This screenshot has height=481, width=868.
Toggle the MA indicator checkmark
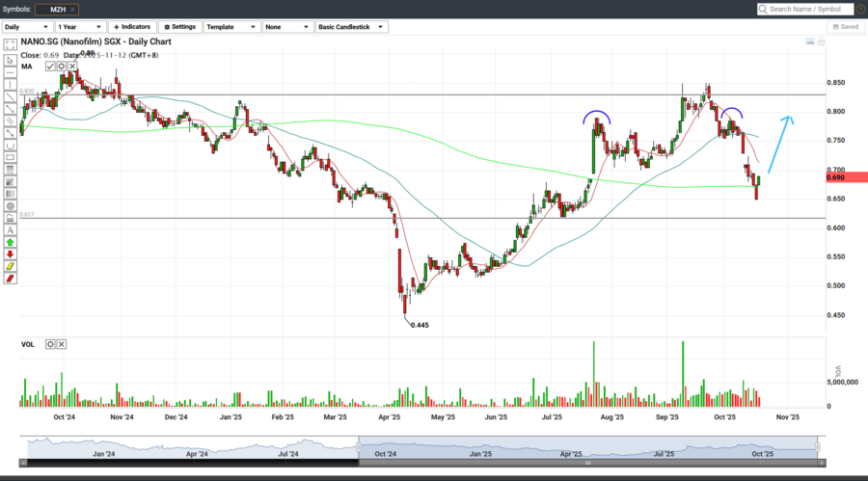pos(50,67)
